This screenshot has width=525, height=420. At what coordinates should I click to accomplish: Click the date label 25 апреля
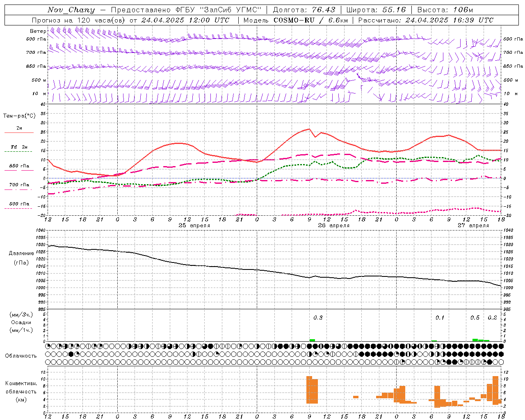point(194,226)
